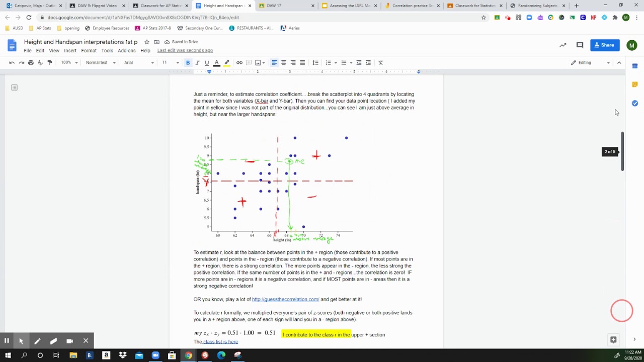Increase the paragraph indent

(368, 62)
